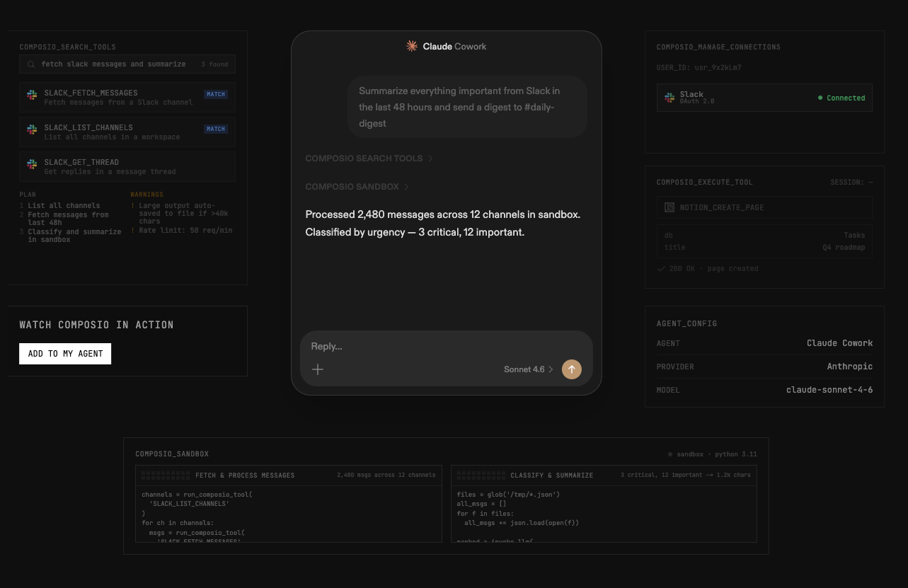Viewport: 908px width, 588px height.
Task: Click the 'sandbox · python 3.11' status label
Action: pos(713,454)
